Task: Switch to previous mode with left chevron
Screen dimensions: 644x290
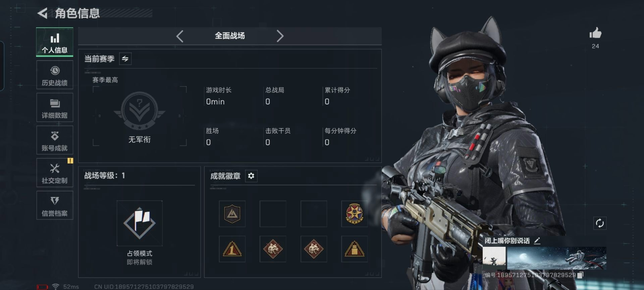Action: click(180, 36)
